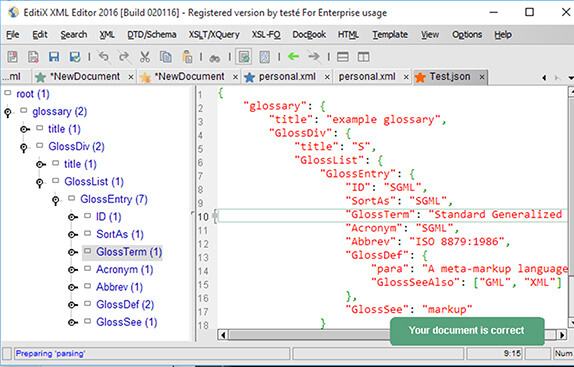Expand the Acronym tree node
This screenshot has width=574, height=367.
coord(72,270)
